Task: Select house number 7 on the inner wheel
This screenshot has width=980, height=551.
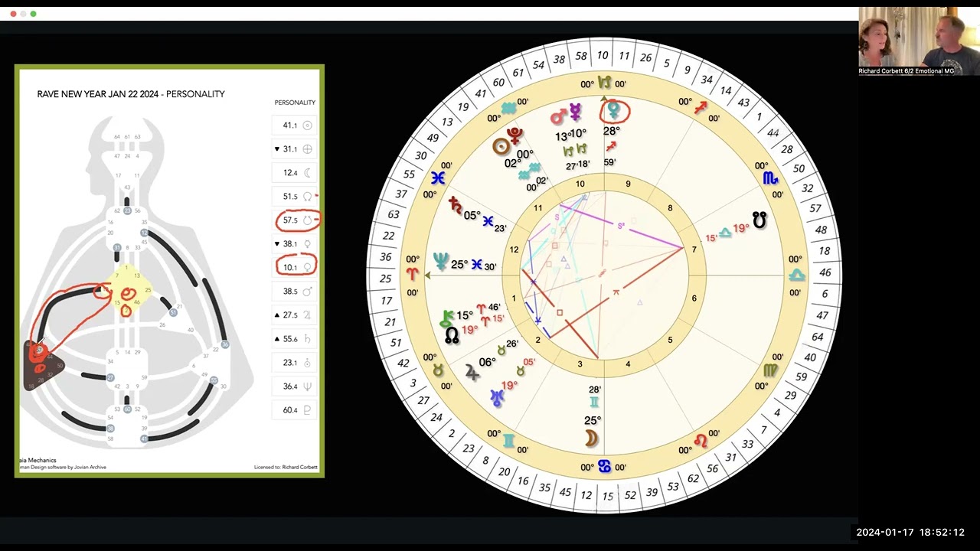Action: click(x=694, y=250)
